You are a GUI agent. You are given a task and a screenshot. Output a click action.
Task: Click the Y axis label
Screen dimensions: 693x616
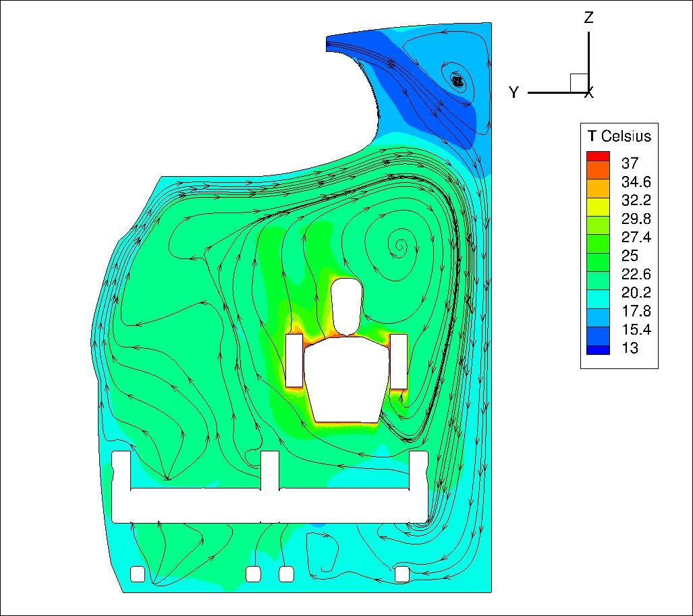click(x=514, y=92)
